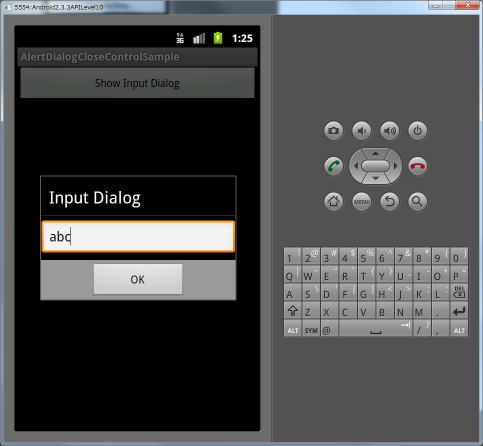Raise volume with the volume up button
This screenshot has width=483, height=446.
pyautogui.click(x=390, y=130)
